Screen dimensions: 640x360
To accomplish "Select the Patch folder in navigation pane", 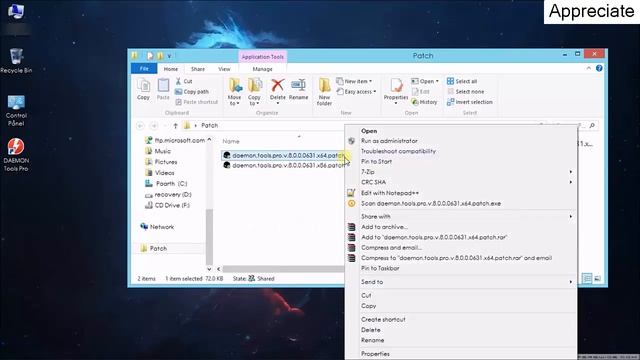I will point(153,248).
